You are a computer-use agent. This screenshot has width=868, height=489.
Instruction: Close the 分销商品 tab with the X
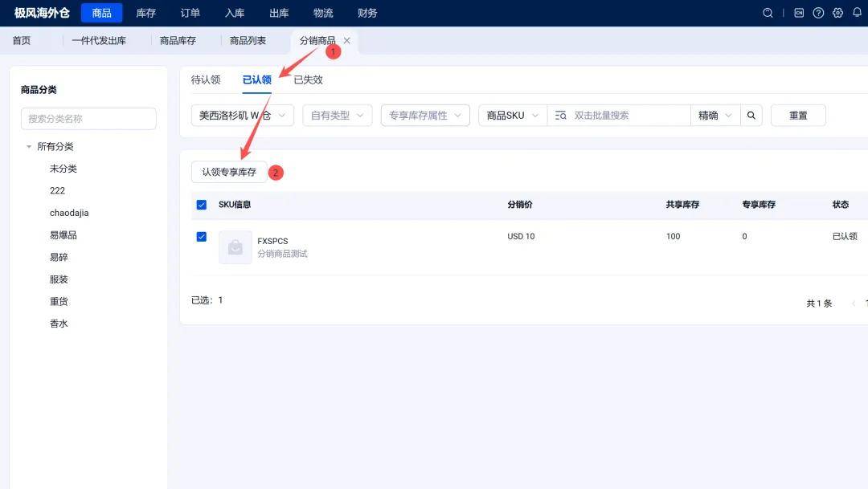click(x=346, y=40)
